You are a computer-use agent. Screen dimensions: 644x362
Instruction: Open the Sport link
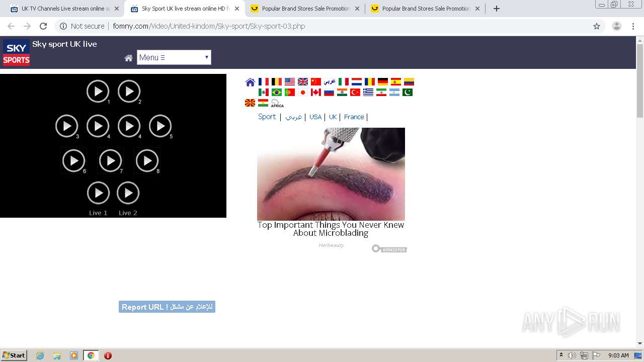click(x=267, y=117)
